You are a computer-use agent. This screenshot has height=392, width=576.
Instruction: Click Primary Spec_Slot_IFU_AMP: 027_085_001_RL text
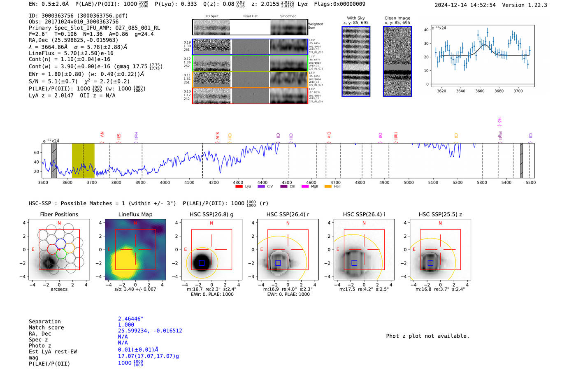point(94,28)
